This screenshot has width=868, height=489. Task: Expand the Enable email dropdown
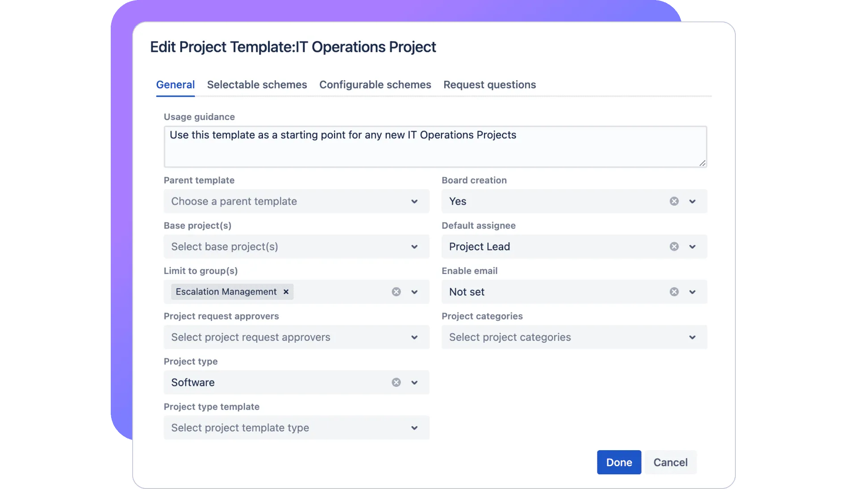692,292
